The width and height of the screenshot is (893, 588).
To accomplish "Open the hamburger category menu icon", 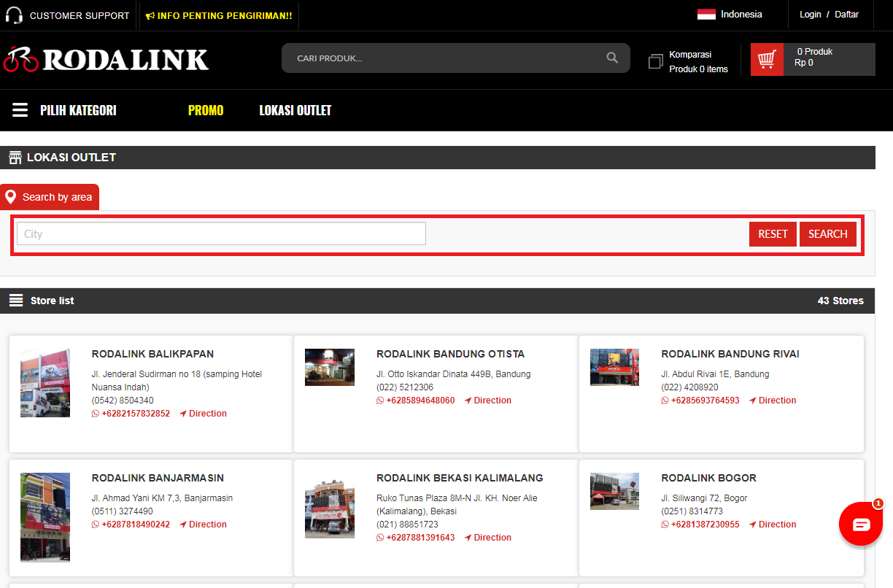I will [20, 110].
